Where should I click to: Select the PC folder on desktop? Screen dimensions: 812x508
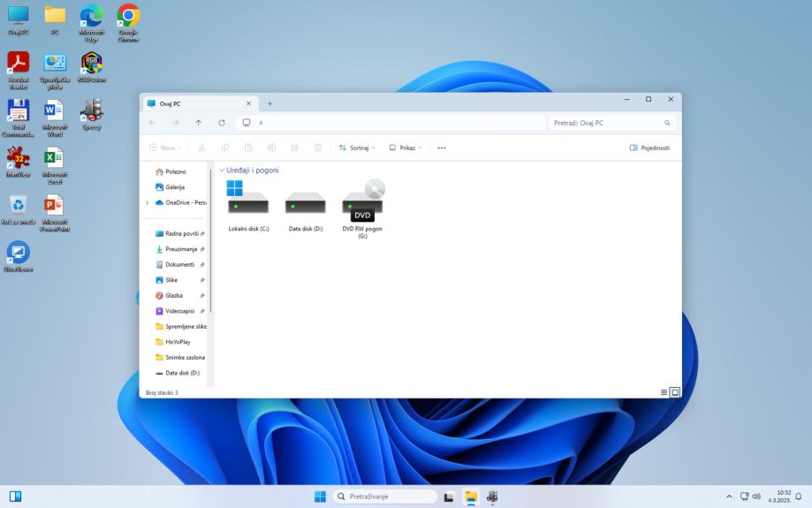coord(55,19)
